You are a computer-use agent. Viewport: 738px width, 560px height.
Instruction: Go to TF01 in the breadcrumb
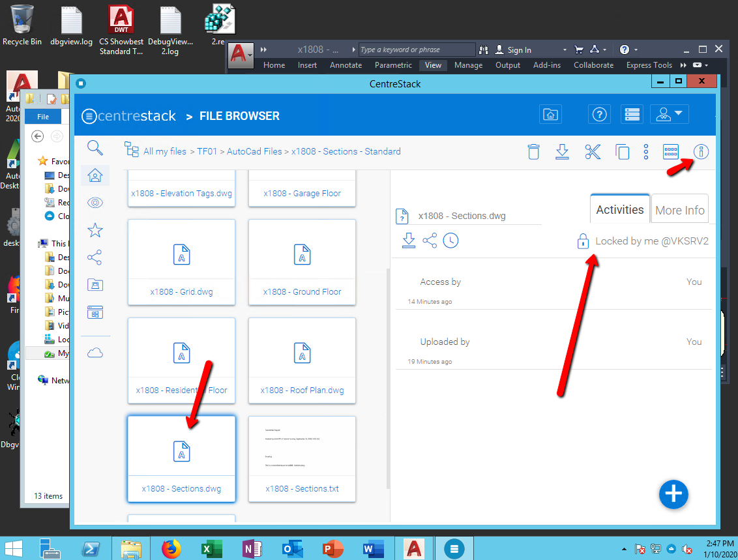pyautogui.click(x=207, y=151)
